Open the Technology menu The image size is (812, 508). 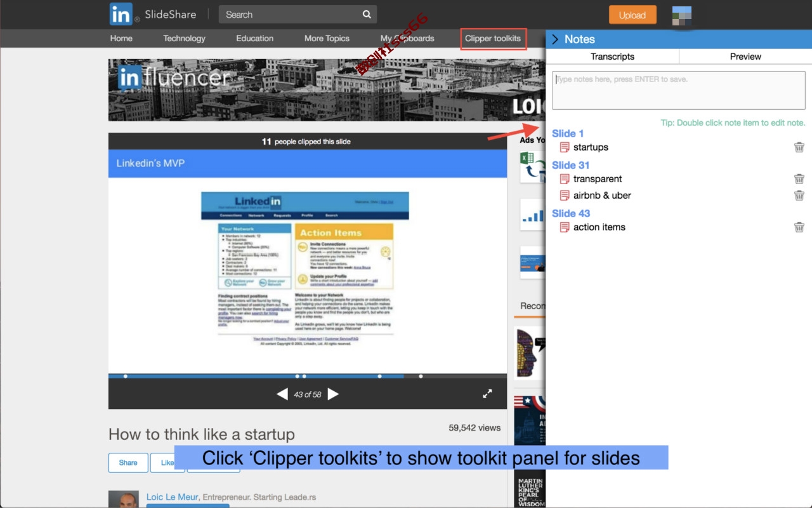(184, 38)
